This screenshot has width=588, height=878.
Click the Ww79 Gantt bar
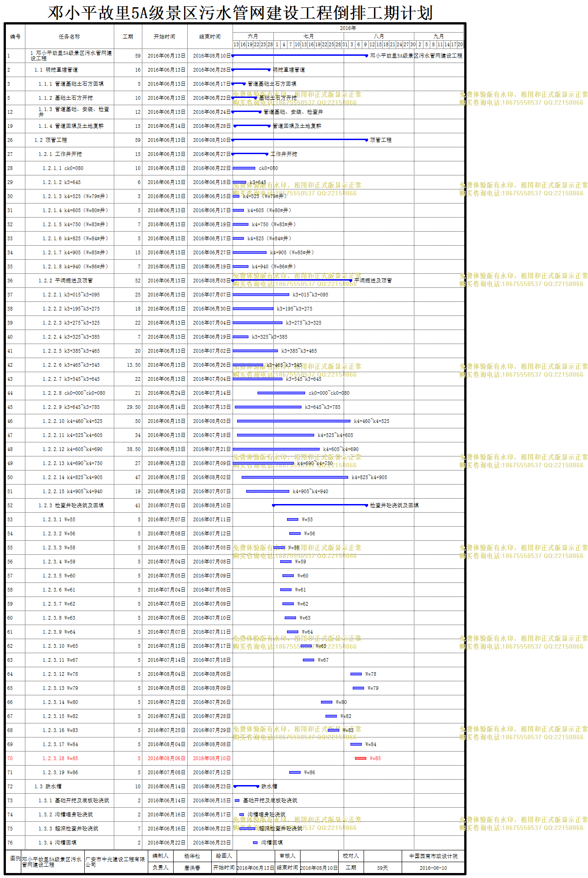[359, 688]
